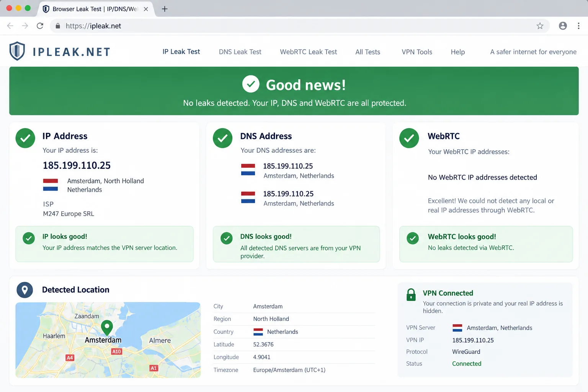Click the green padlock by VPN Connected

411,295
